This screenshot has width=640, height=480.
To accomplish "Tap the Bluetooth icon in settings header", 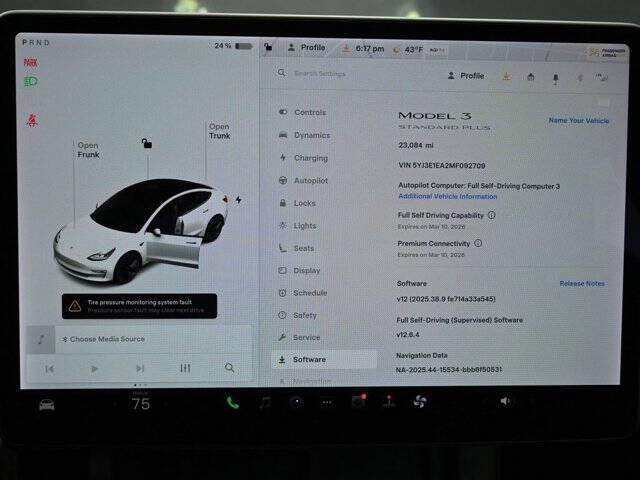I will click(x=580, y=78).
